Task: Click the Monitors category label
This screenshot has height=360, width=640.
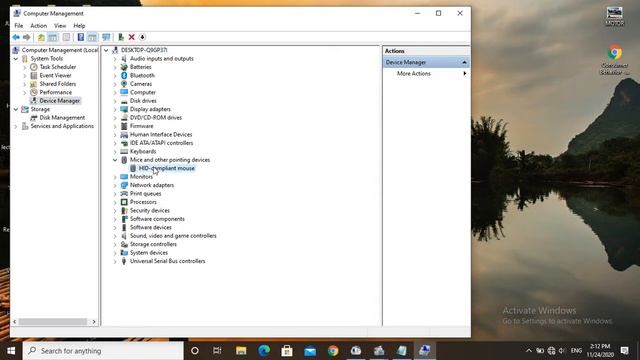Action: coord(141,177)
